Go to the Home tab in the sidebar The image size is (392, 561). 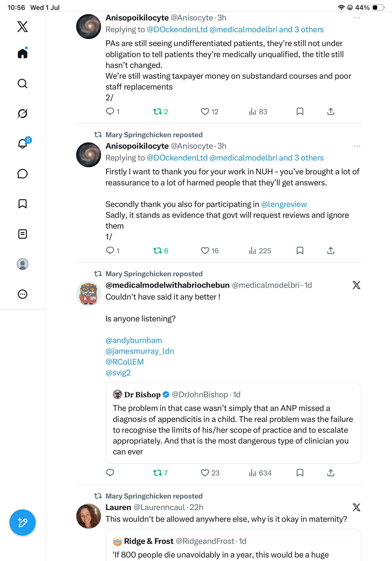(x=23, y=53)
